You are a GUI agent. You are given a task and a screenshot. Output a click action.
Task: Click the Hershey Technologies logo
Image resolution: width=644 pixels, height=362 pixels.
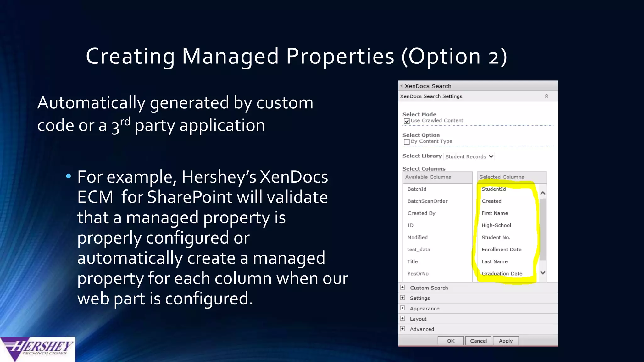38,349
